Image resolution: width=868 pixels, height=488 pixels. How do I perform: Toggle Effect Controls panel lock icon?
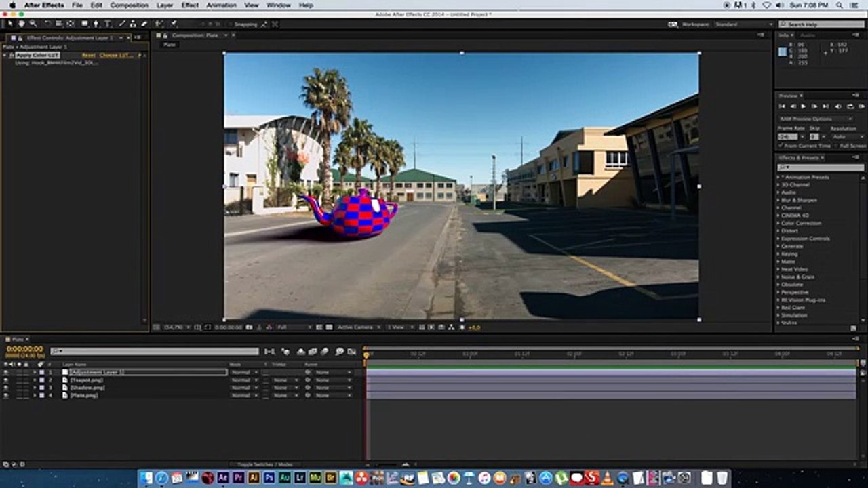(x=20, y=38)
